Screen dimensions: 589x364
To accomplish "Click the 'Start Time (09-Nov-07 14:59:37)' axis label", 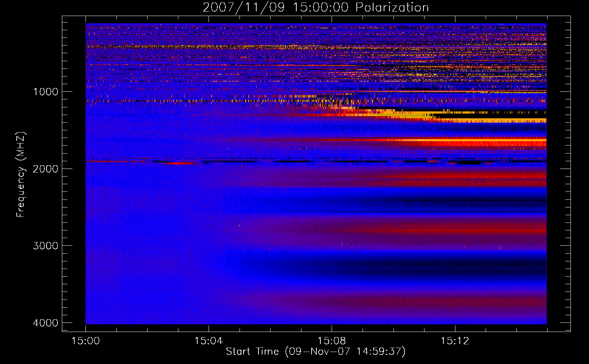I will [x=316, y=352].
